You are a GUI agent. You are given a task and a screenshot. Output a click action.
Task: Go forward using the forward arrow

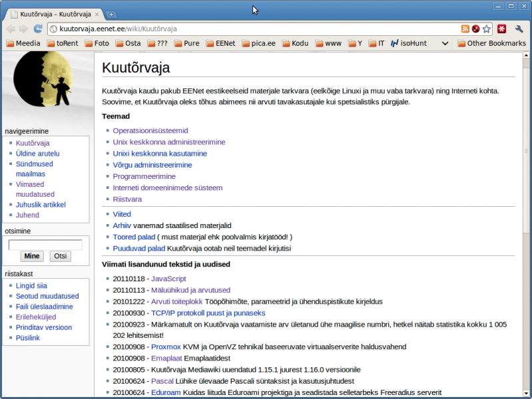click(x=24, y=29)
